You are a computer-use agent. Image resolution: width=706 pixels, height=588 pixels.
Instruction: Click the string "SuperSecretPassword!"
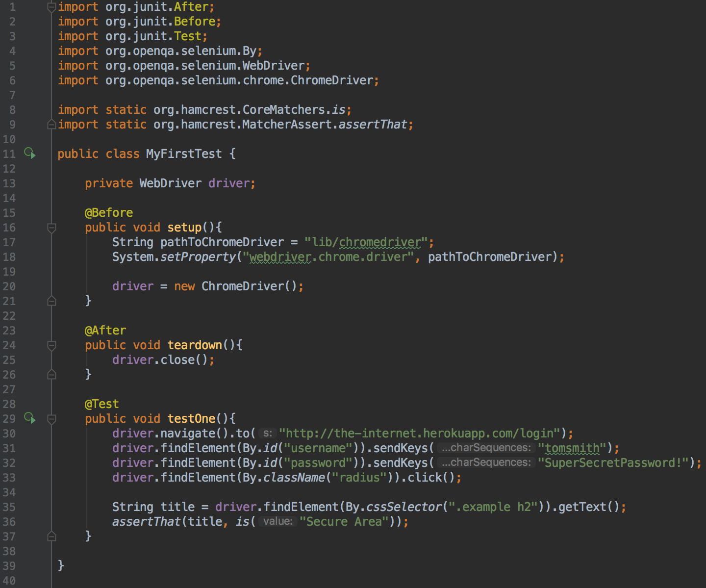(613, 463)
